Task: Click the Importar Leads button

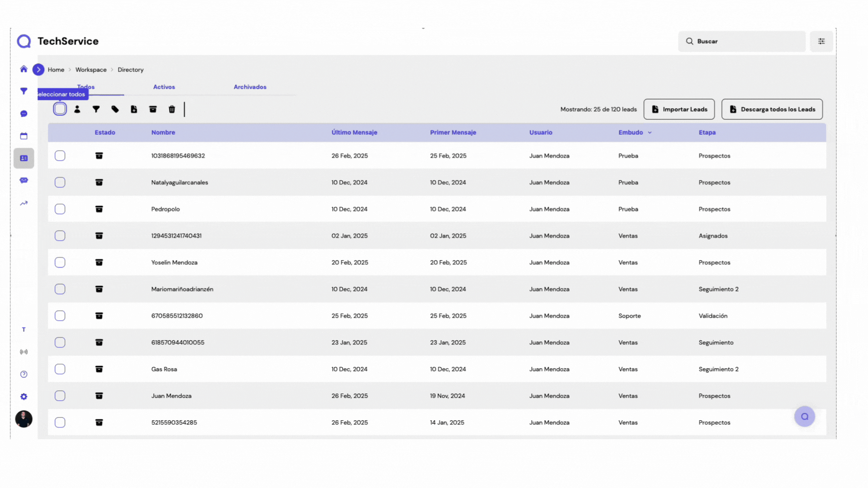Action: click(679, 109)
